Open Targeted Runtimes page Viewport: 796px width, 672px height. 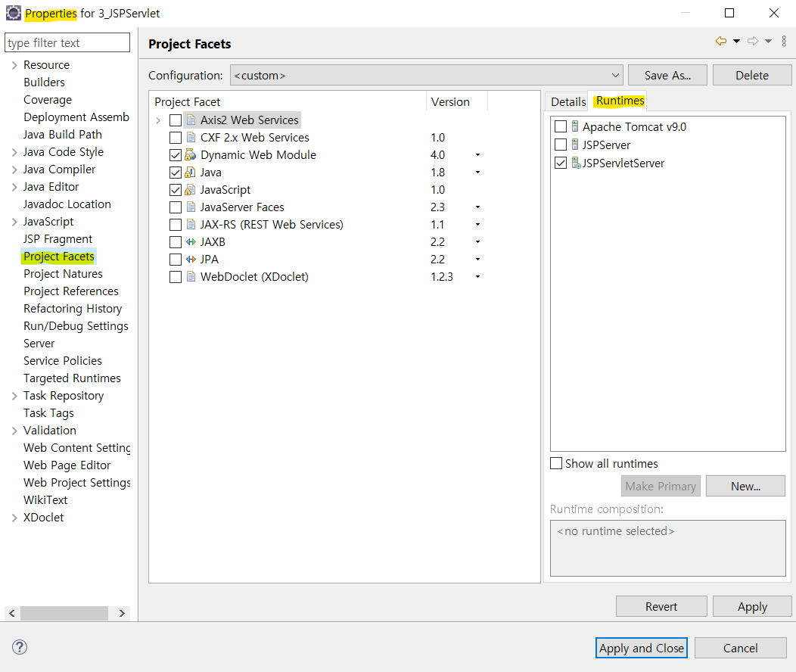tap(72, 378)
